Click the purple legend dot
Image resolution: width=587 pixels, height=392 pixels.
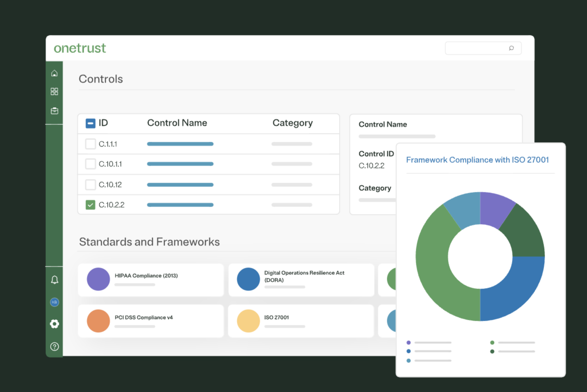[409, 342]
